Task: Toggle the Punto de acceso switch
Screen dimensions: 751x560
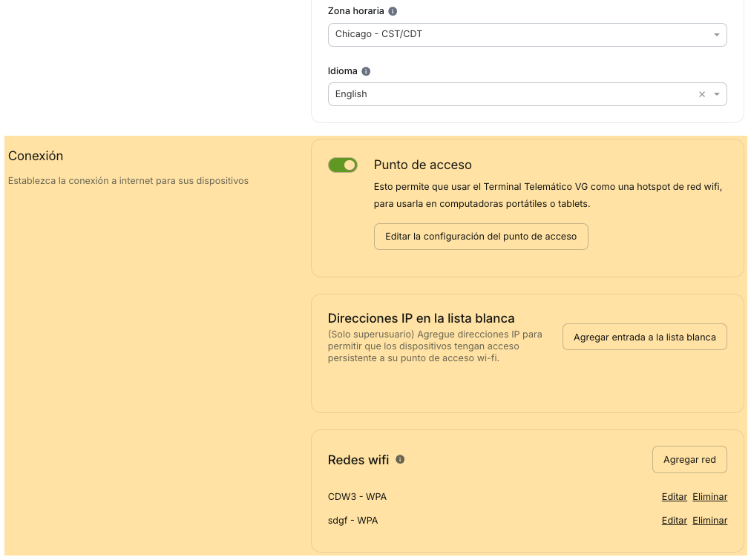Action: pos(343,165)
